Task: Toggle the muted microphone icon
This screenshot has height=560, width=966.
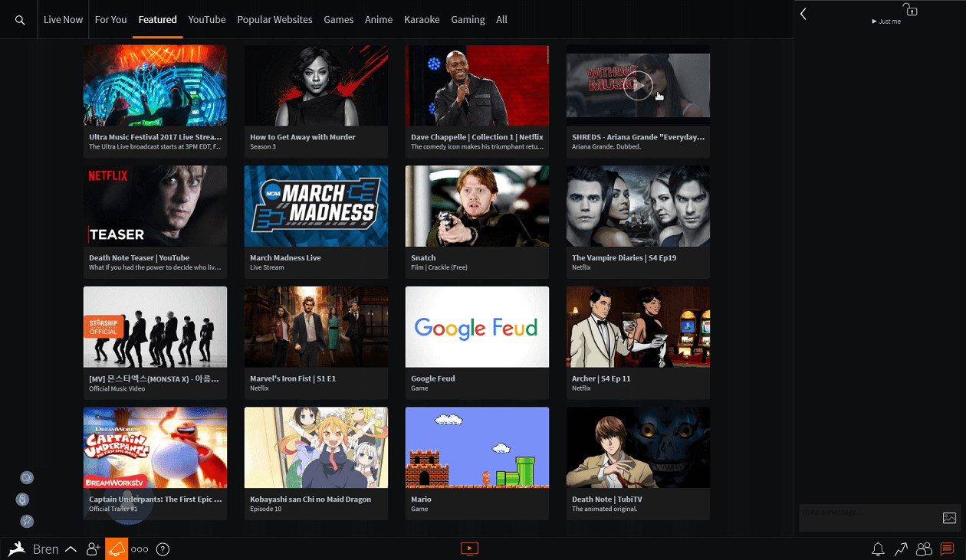Action: click(x=23, y=499)
